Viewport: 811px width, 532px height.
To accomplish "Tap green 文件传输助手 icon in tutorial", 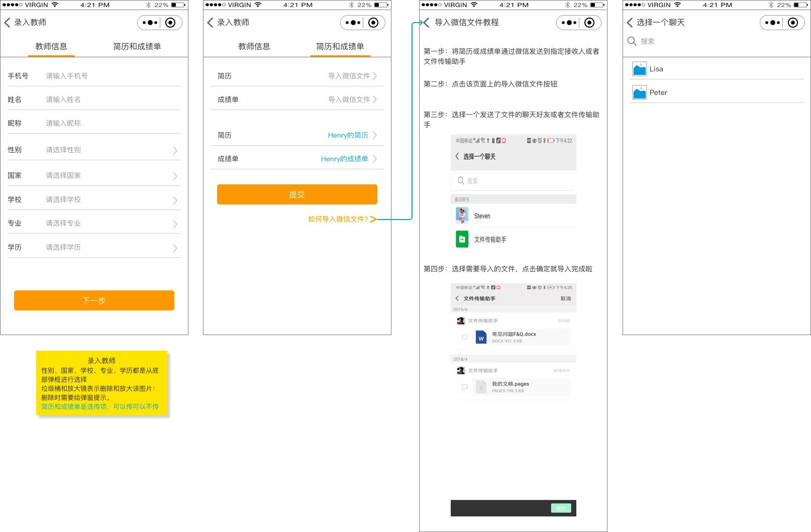I will (x=462, y=239).
